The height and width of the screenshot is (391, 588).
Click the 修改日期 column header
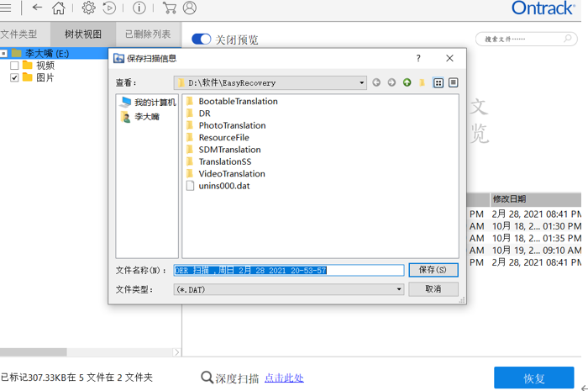536,199
